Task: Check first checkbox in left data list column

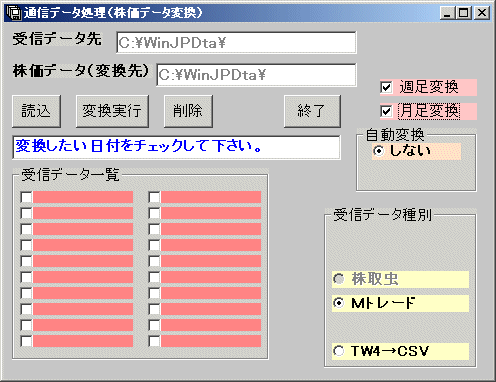Action: pos(26,197)
